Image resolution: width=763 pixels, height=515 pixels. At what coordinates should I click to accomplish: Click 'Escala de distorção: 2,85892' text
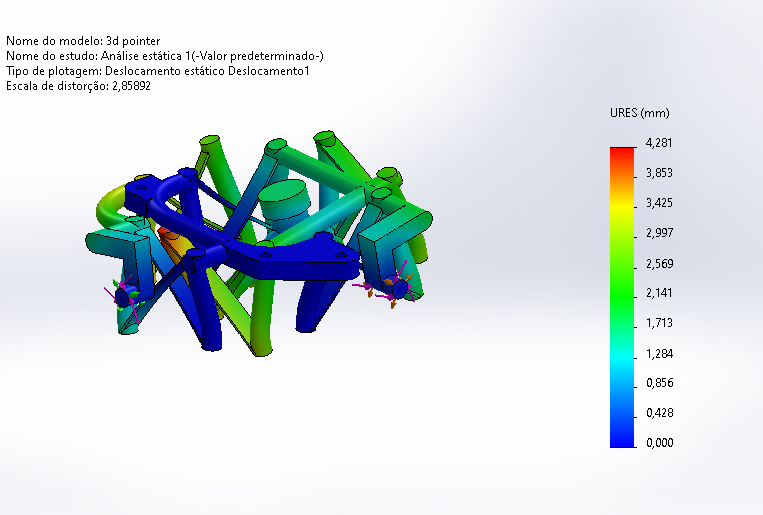tap(78, 86)
